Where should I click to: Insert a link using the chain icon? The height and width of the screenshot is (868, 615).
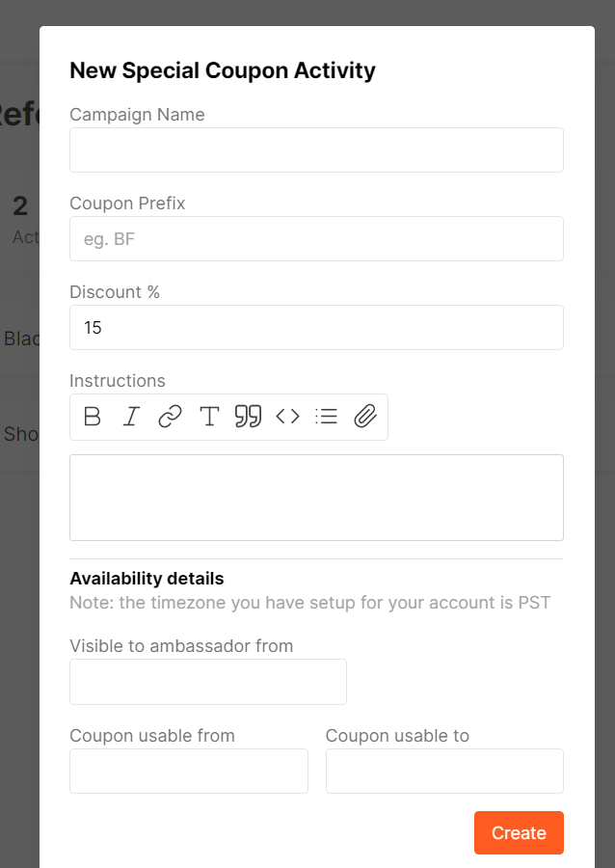(171, 417)
